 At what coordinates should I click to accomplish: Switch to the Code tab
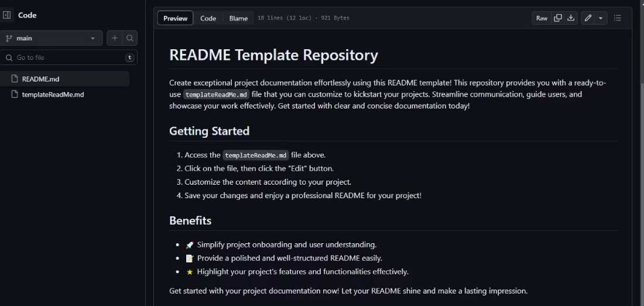point(208,18)
